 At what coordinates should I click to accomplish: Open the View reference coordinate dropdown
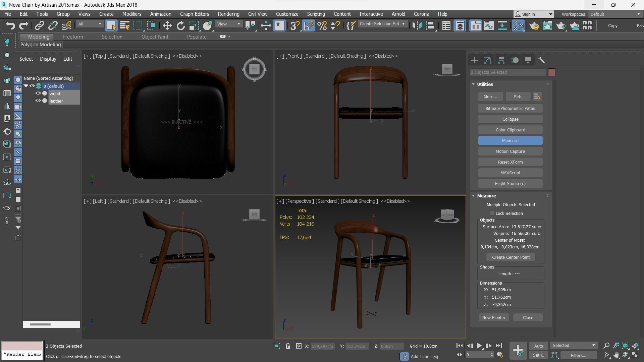click(229, 24)
